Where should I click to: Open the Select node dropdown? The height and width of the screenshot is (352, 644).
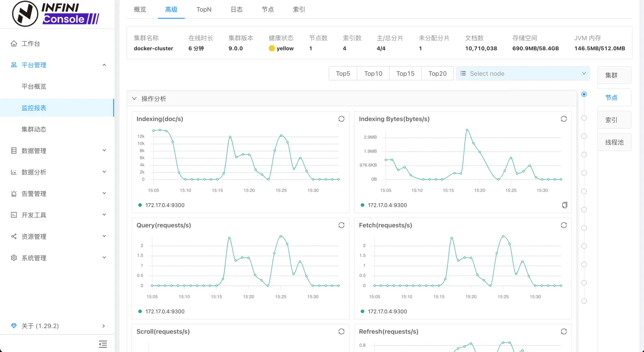point(523,73)
